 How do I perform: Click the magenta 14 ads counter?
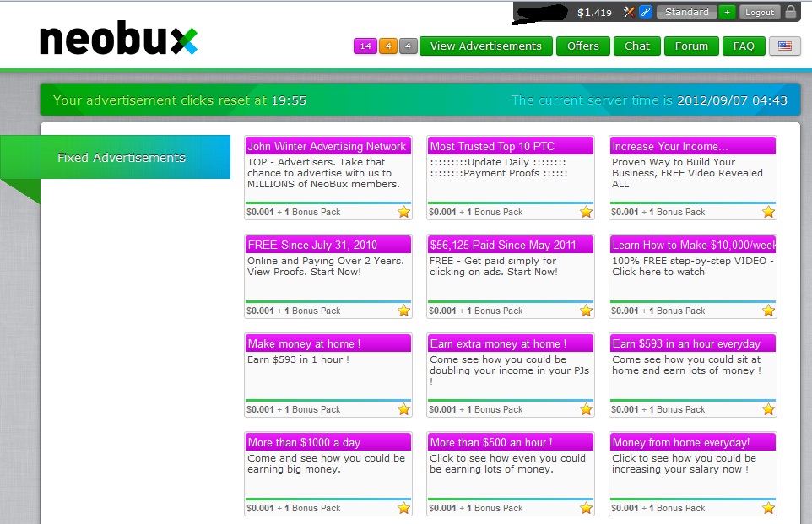(365, 46)
